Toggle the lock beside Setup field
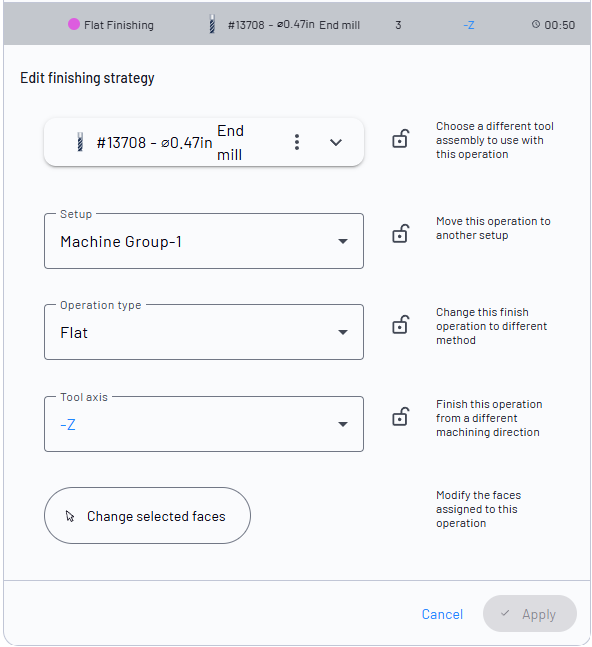This screenshot has width=592, height=647. tap(400, 234)
